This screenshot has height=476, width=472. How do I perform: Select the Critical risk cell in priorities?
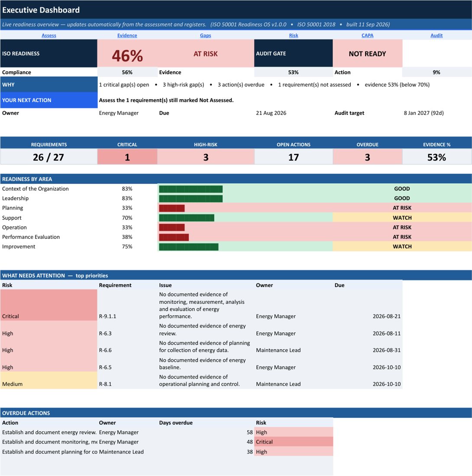pyautogui.click(x=48, y=305)
